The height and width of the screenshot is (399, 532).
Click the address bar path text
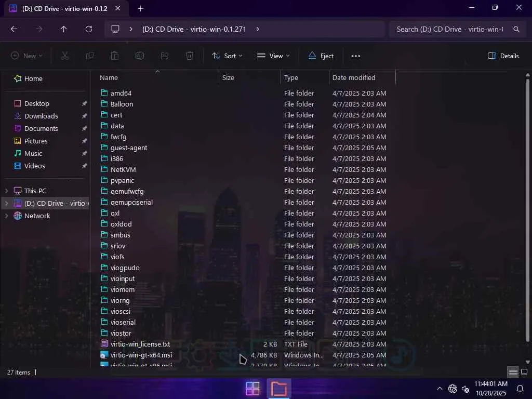tap(194, 29)
